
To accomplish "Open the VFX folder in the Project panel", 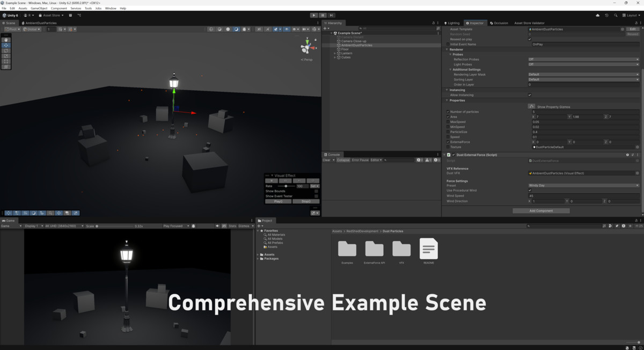I will tap(402, 250).
